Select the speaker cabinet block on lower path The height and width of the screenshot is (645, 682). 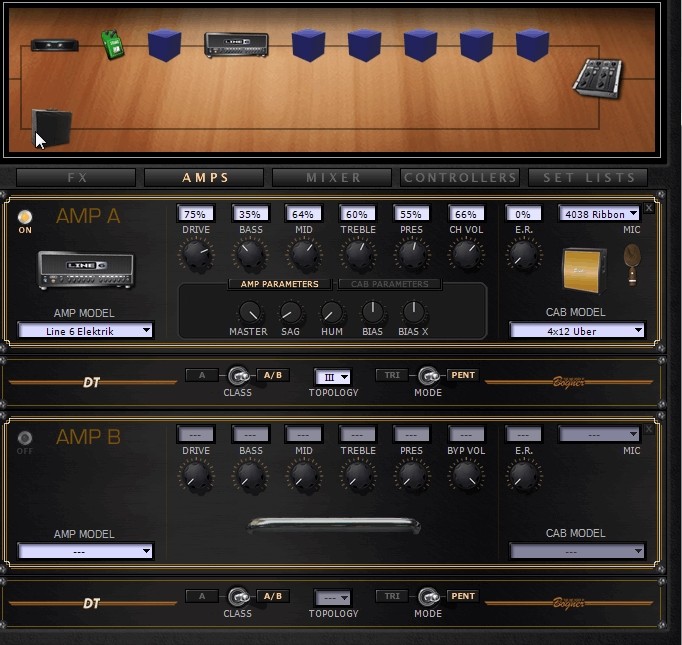[52, 127]
